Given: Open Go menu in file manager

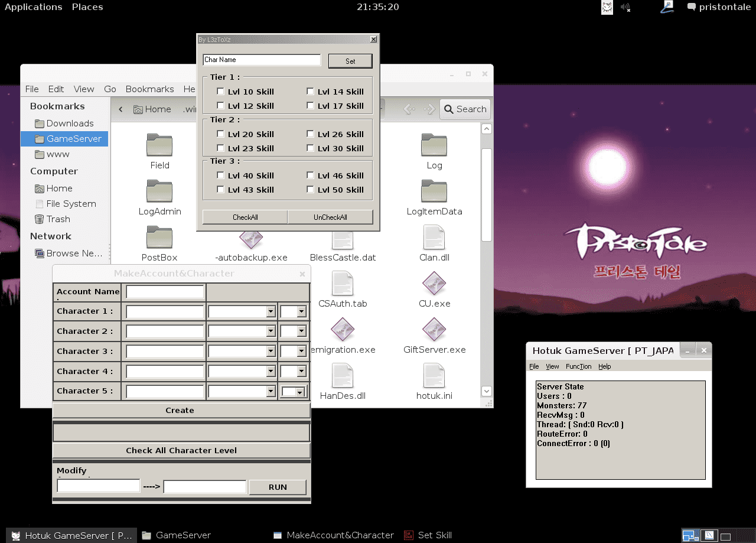Looking at the screenshot, I should point(110,89).
